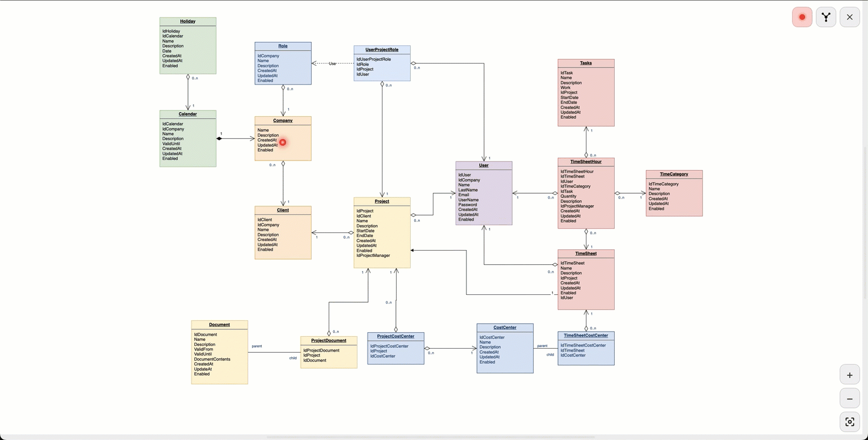Select the Holiday entity title
The height and width of the screenshot is (440, 868).
(x=188, y=22)
